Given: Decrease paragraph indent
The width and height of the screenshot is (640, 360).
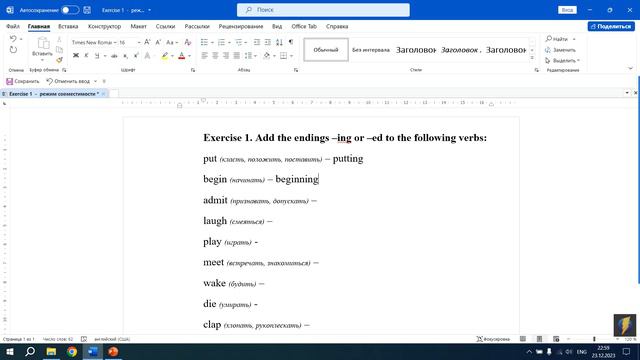Looking at the screenshot, I should click(x=257, y=42).
